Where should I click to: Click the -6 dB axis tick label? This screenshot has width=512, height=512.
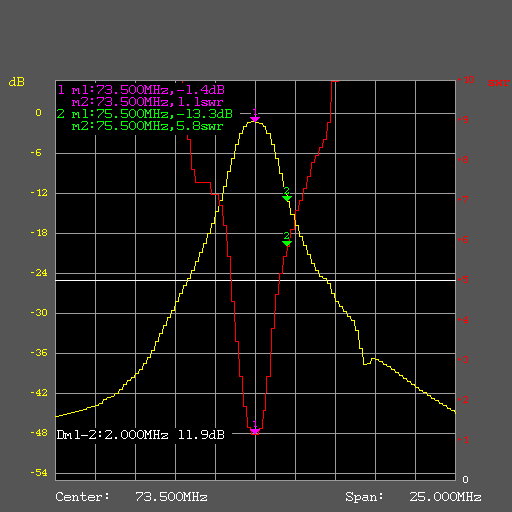coord(36,153)
